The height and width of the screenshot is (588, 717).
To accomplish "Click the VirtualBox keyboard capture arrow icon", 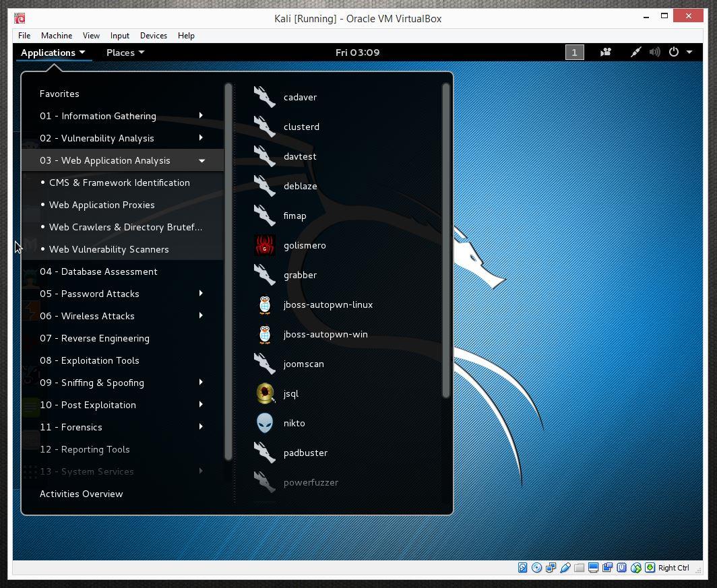I will click(x=650, y=567).
